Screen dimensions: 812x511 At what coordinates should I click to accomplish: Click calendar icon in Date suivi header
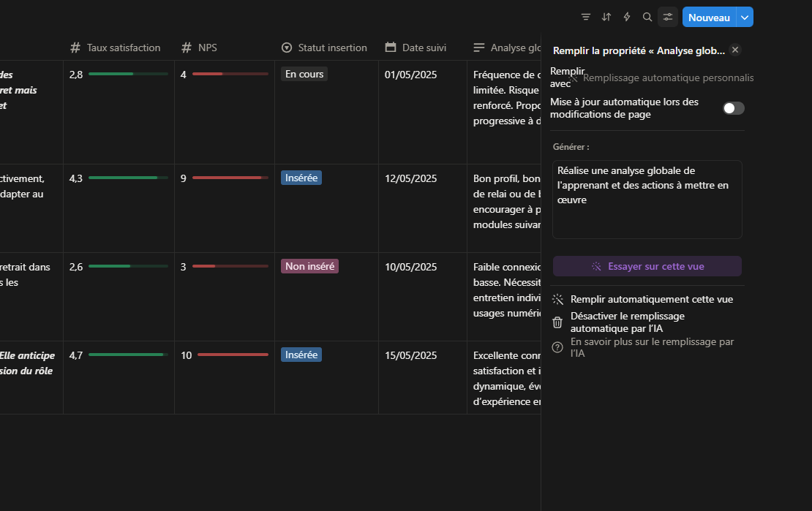pyautogui.click(x=391, y=47)
